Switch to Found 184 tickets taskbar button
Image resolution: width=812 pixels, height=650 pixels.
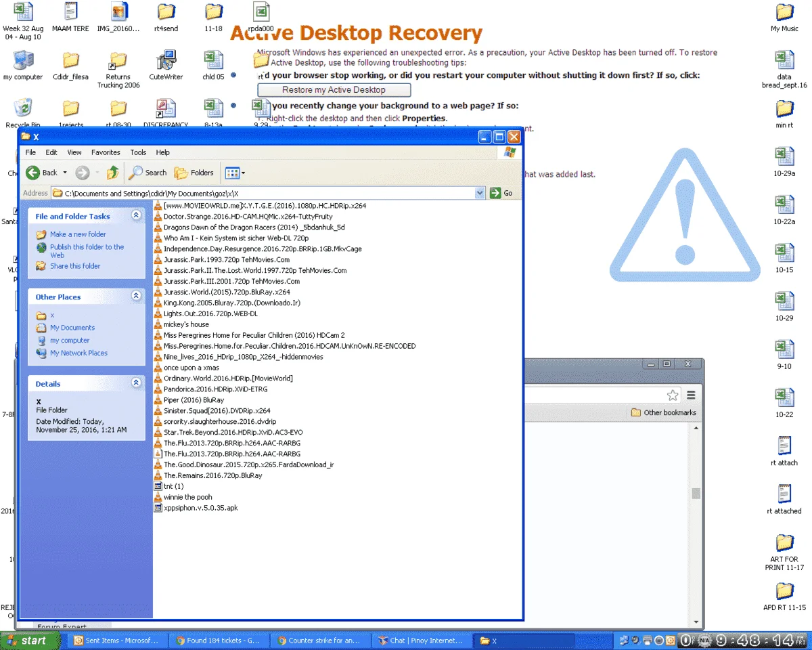coord(218,640)
